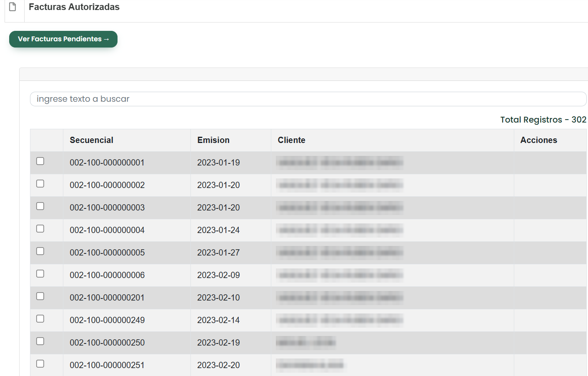Click the Total Registros - 302 label

pyautogui.click(x=543, y=120)
